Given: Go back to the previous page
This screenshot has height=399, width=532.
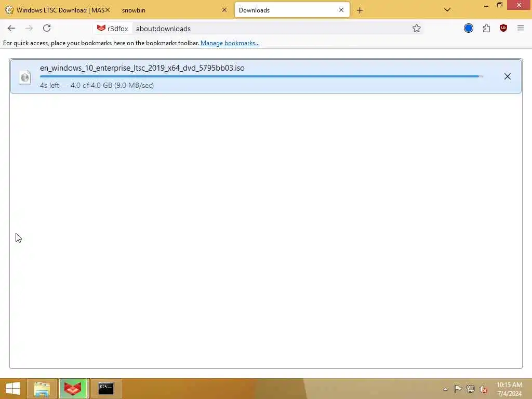Looking at the screenshot, I should 11,29.
